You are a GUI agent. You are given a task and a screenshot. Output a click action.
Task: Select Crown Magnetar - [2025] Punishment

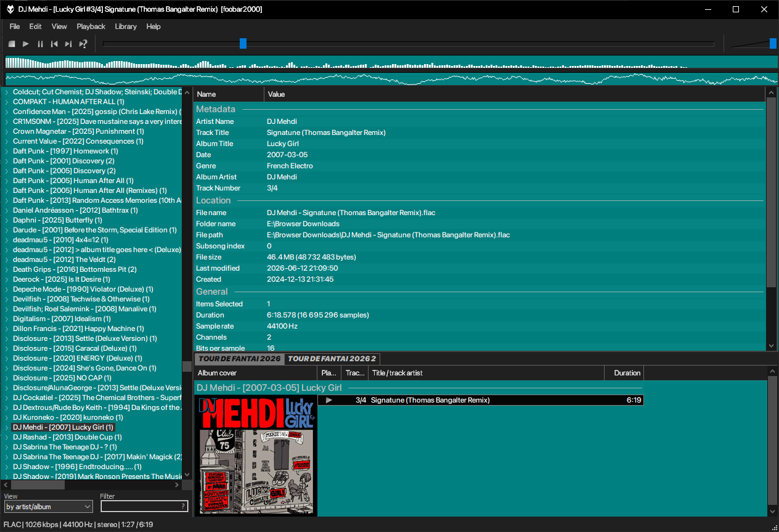coord(78,131)
